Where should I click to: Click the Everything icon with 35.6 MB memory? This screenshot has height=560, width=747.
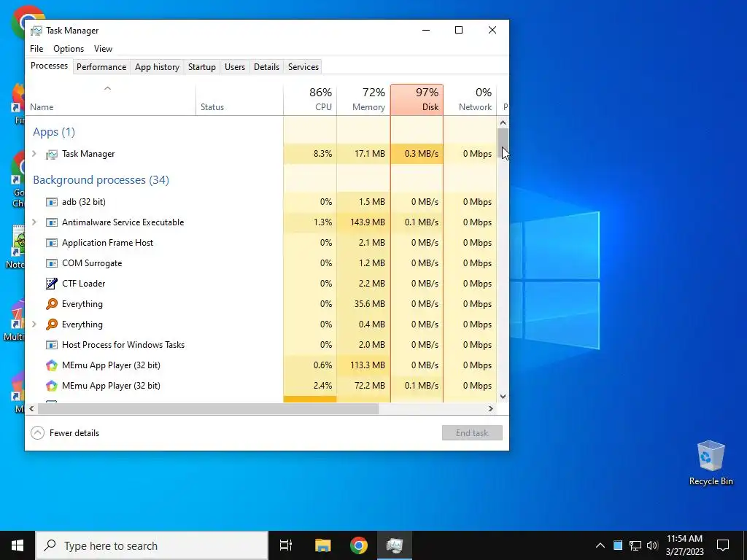(52, 304)
